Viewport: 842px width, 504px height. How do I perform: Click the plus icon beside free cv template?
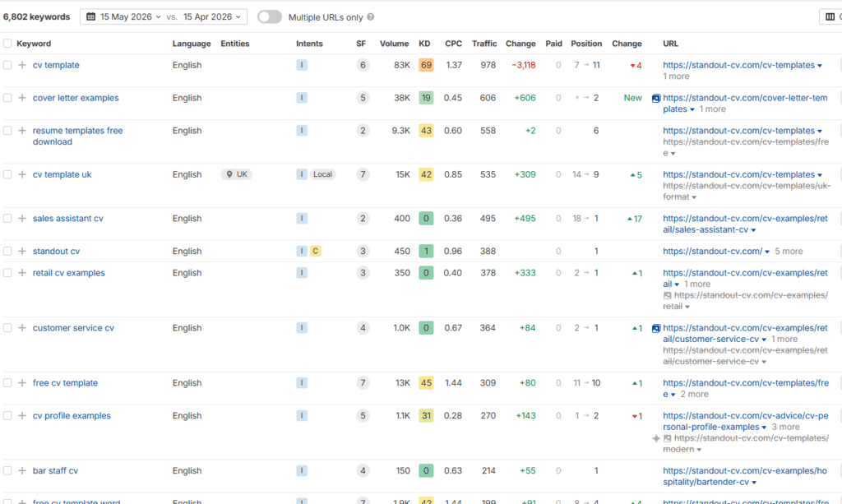point(22,382)
